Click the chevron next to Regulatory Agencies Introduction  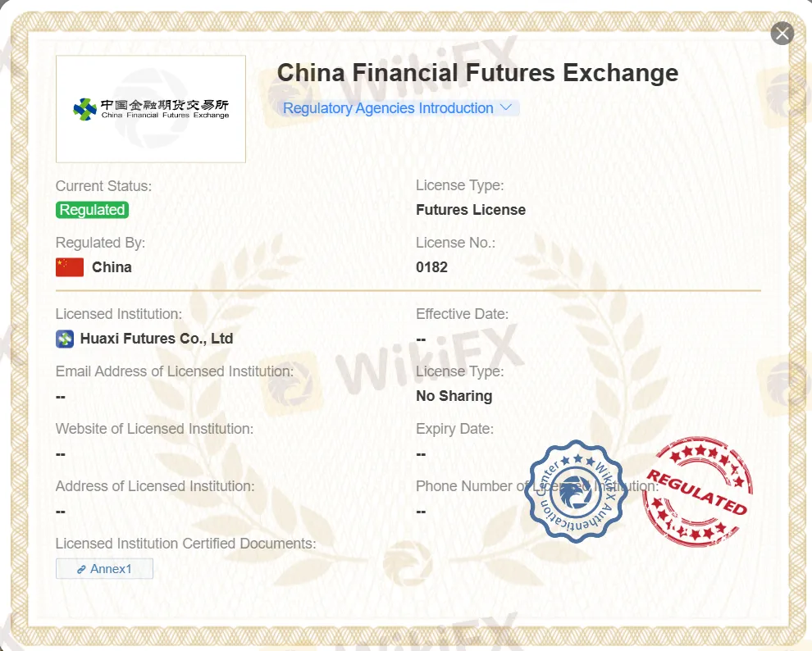tap(506, 107)
